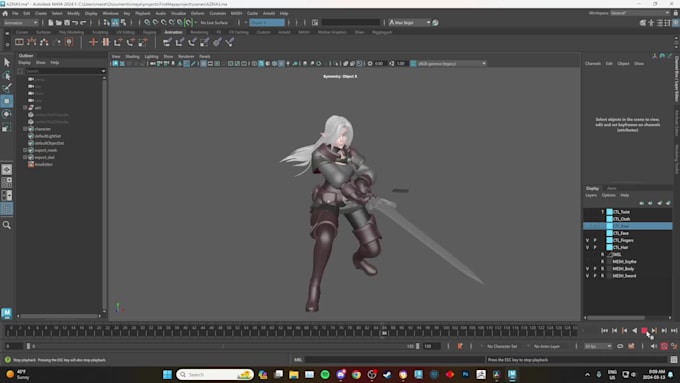Go to start of playback range

(x=605, y=331)
